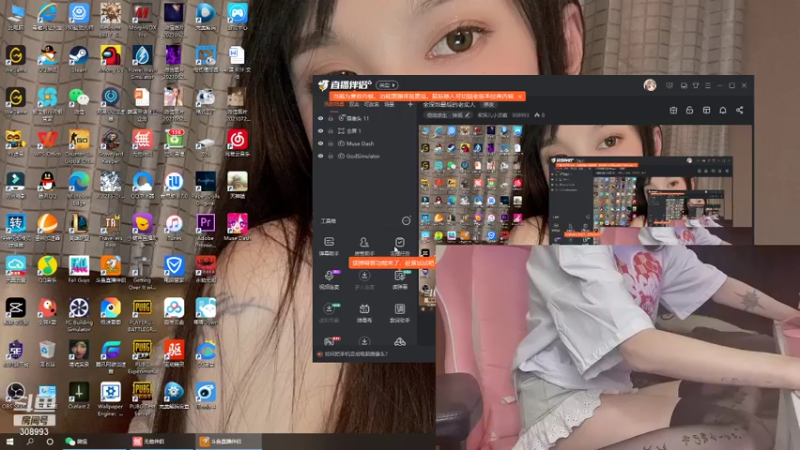This screenshot has width=800, height=450.
Task: Open the skin shirt icon in title bar
Action: click(695, 85)
